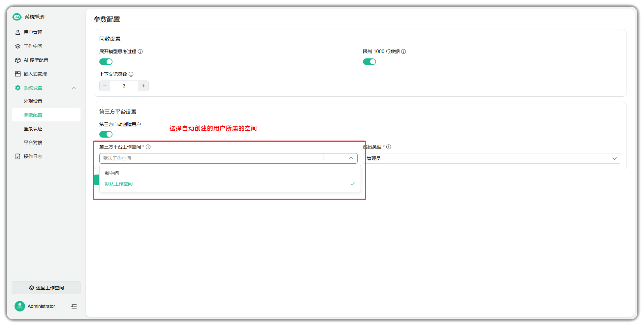This screenshot has width=644, height=326.
Task: Click the embedded management window icon
Action: click(18, 74)
